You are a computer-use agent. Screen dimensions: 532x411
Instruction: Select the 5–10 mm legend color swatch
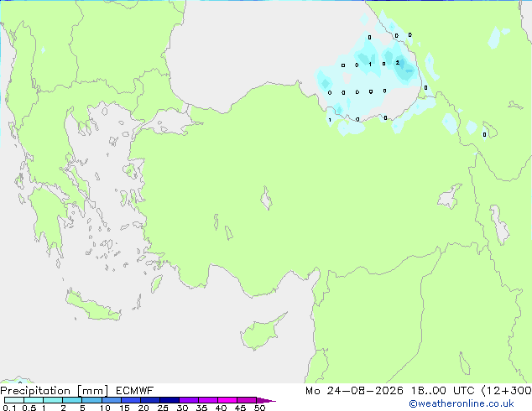pos(91,400)
